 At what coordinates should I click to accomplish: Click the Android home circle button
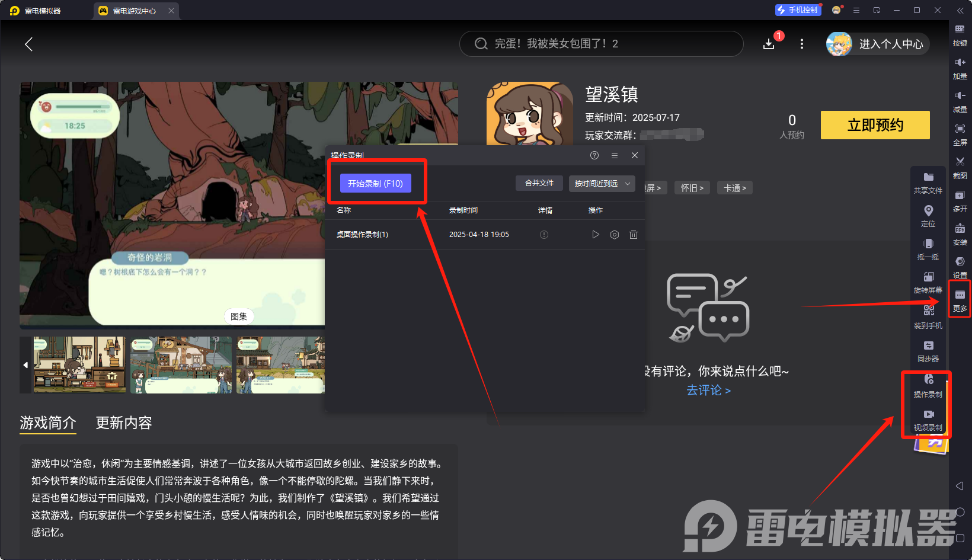click(960, 512)
